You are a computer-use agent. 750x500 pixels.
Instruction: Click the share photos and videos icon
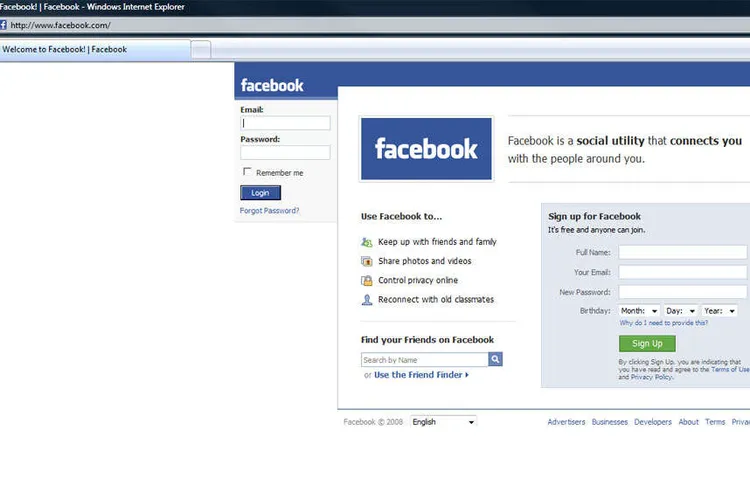(x=367, y=261)
